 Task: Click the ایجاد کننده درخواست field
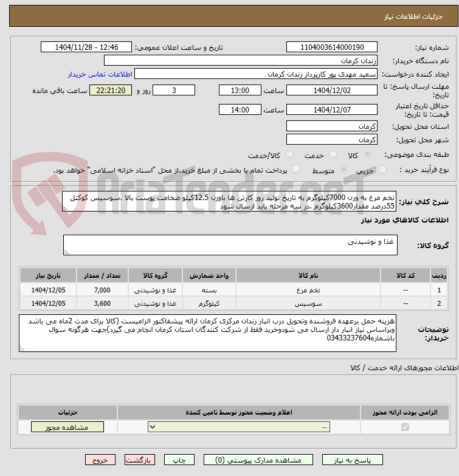pos(256,74)
